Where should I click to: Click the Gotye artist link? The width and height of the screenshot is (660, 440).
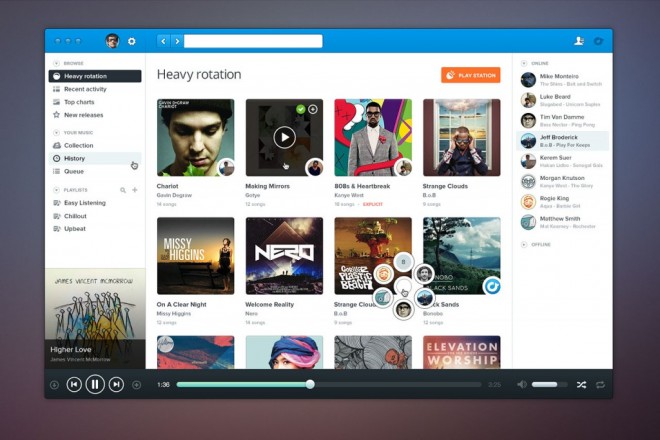(x=253, y=195)
